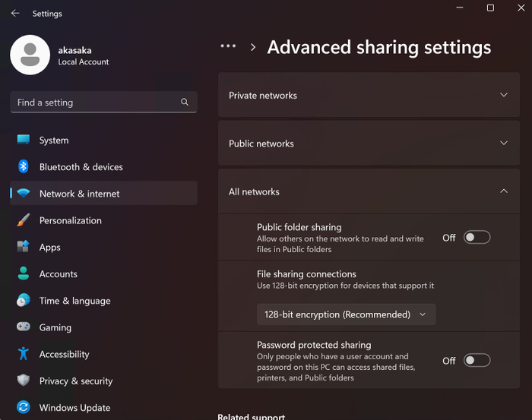Click the Gaming controller icon

[24, 327]
